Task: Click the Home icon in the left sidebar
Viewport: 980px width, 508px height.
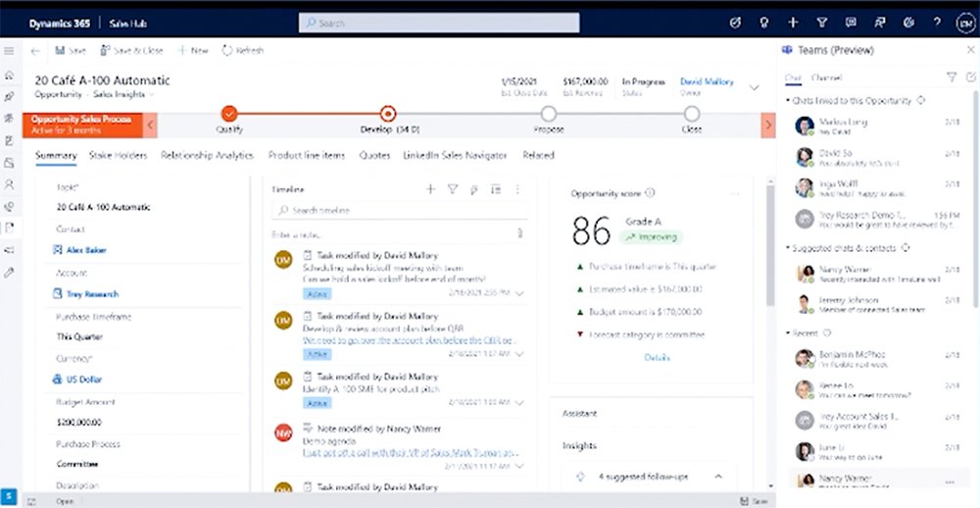Action: (9, 76)
